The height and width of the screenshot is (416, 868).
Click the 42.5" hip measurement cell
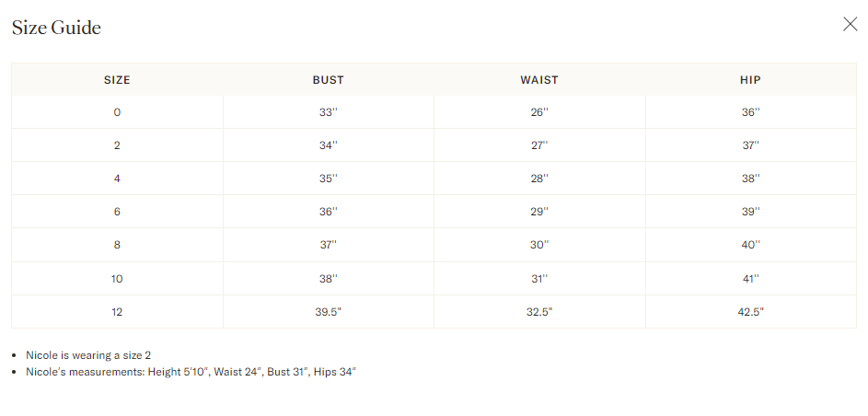(x=750, y=312)
